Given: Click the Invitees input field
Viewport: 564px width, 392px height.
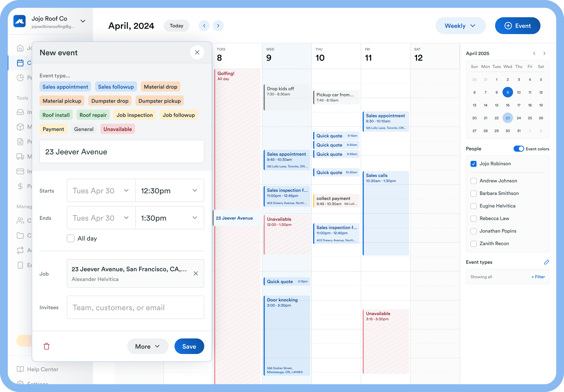Looking at the screenshot, I should [x=135, y=307].
